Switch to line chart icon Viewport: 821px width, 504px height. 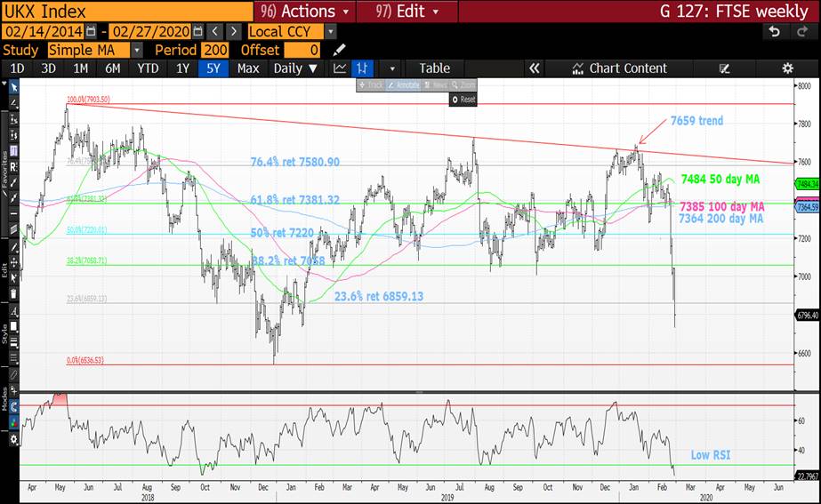pos(340,68)
